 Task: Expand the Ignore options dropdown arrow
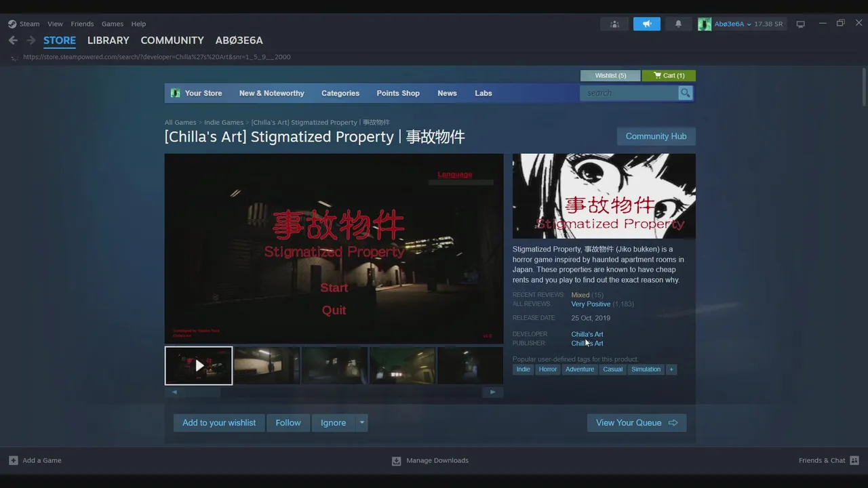click(x=361, y=423)
